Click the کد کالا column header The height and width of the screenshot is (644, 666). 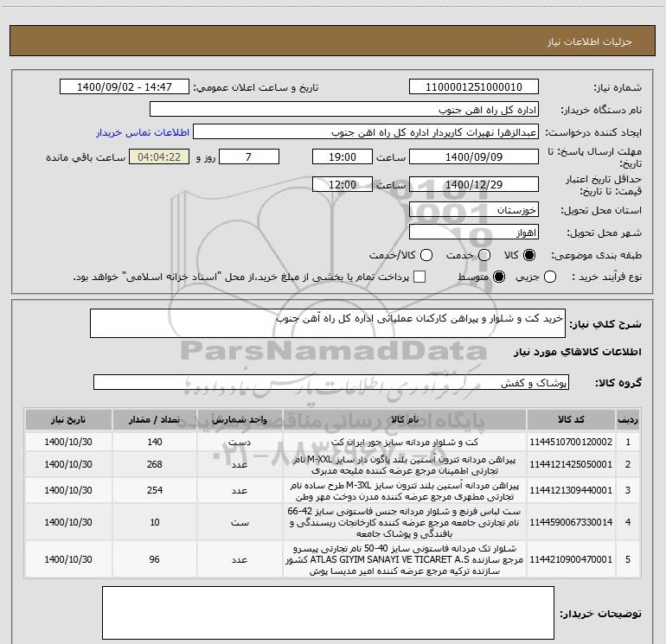(x=571, y=419)
